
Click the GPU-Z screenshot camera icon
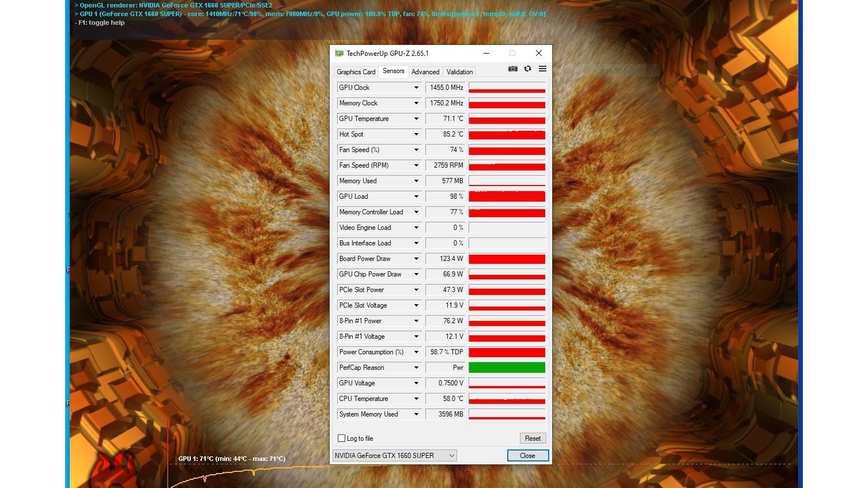point(512,69)
